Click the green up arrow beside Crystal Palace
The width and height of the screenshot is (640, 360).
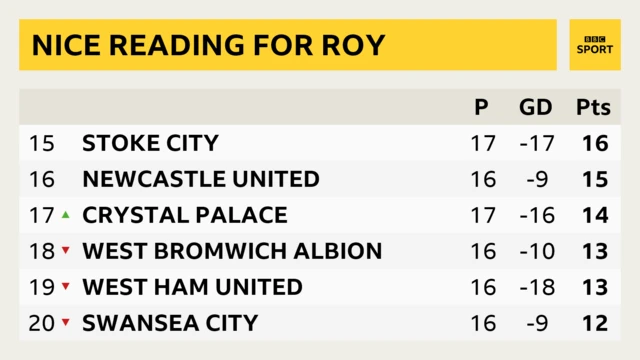point(66,215)
